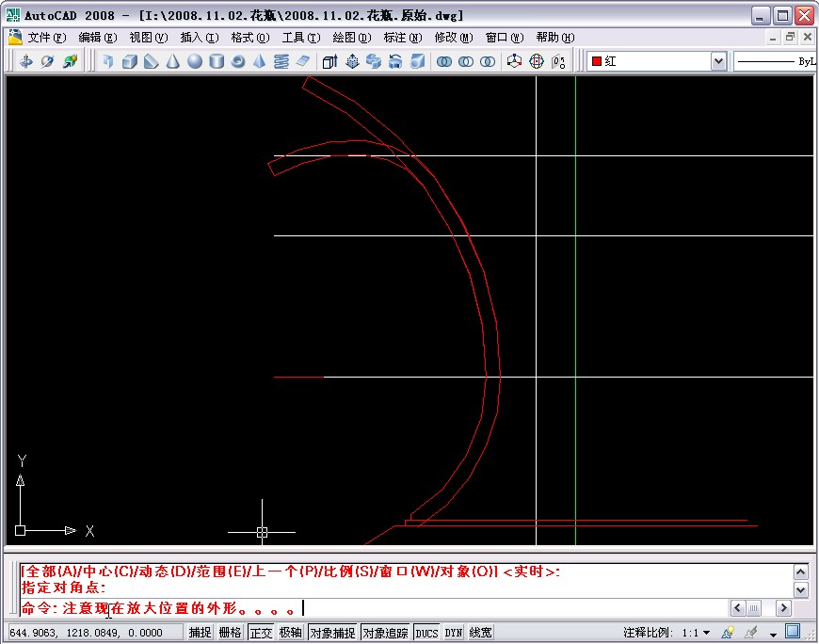Select the Box solid tool
819x644 pixels.
[130, 61]
